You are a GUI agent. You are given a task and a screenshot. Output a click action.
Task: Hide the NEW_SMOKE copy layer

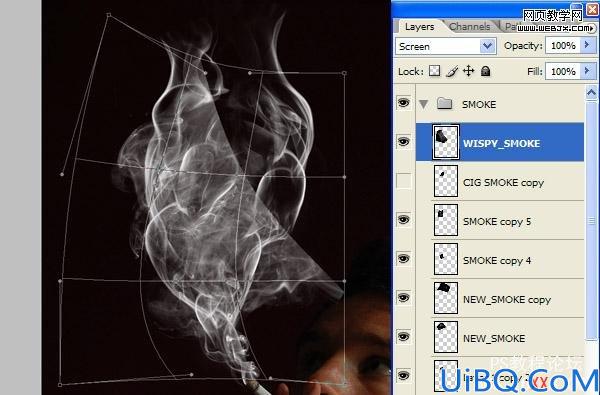404,298
